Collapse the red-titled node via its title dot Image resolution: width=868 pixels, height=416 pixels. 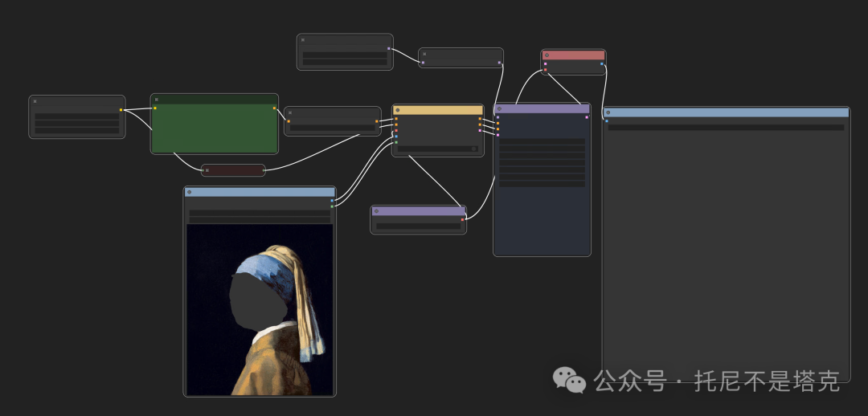tap(547, 55)
